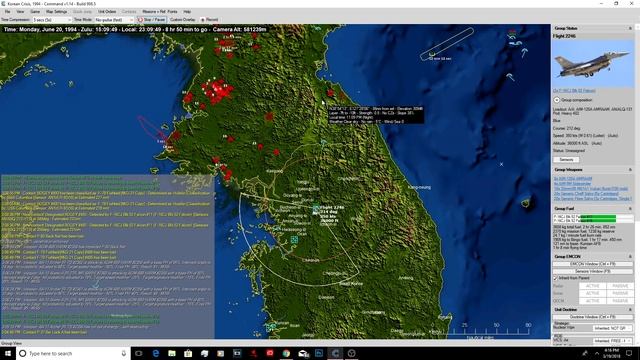Open the AIM-120A AMRAAM weapon link
Screen dimensions: 640x360
click(x=573, y=179)
